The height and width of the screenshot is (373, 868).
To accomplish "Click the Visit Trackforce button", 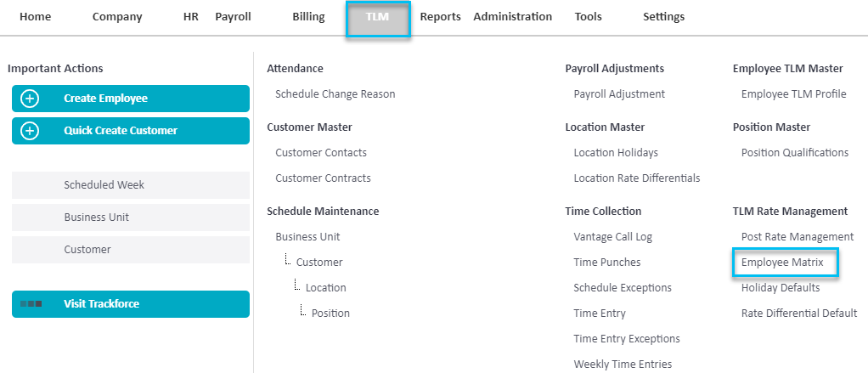I will (x=131, y=304).
